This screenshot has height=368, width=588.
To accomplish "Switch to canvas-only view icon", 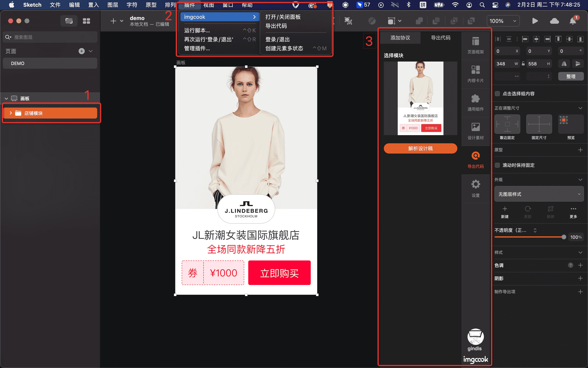I will pos(69,21).
